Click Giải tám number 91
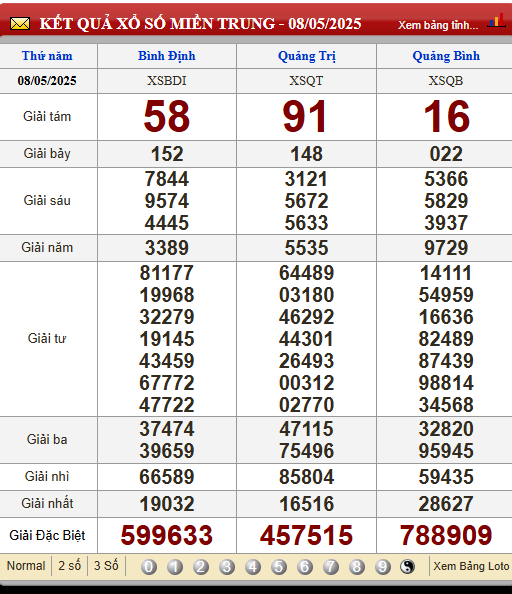 point(305,116)
